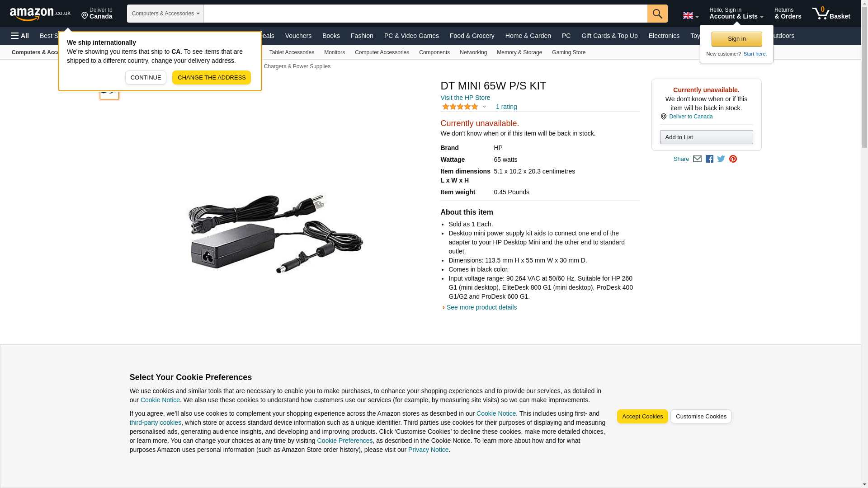Share via Pinterest icon
Viewport: 868px width, 488px height.
coord(733,159)
